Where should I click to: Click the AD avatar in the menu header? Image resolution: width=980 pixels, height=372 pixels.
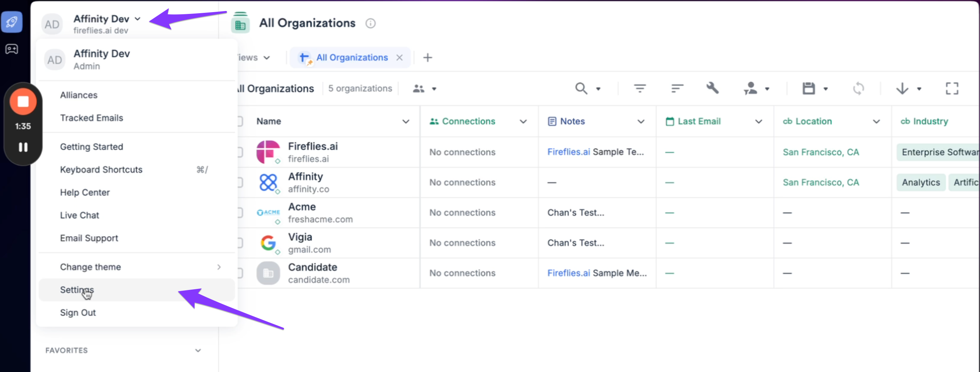pos(54,60)
